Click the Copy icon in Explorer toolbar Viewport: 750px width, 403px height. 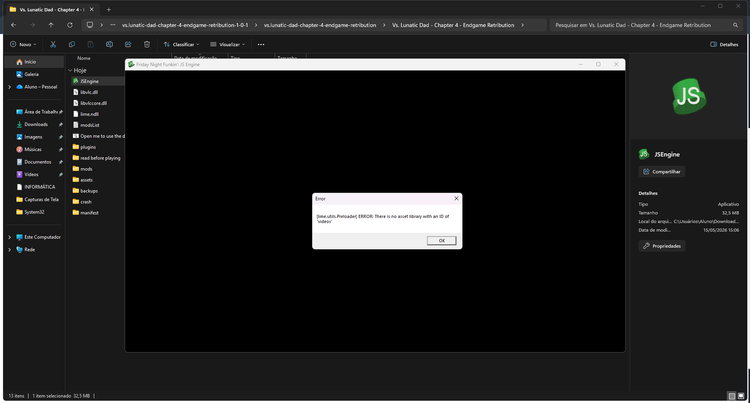(72, 44)
